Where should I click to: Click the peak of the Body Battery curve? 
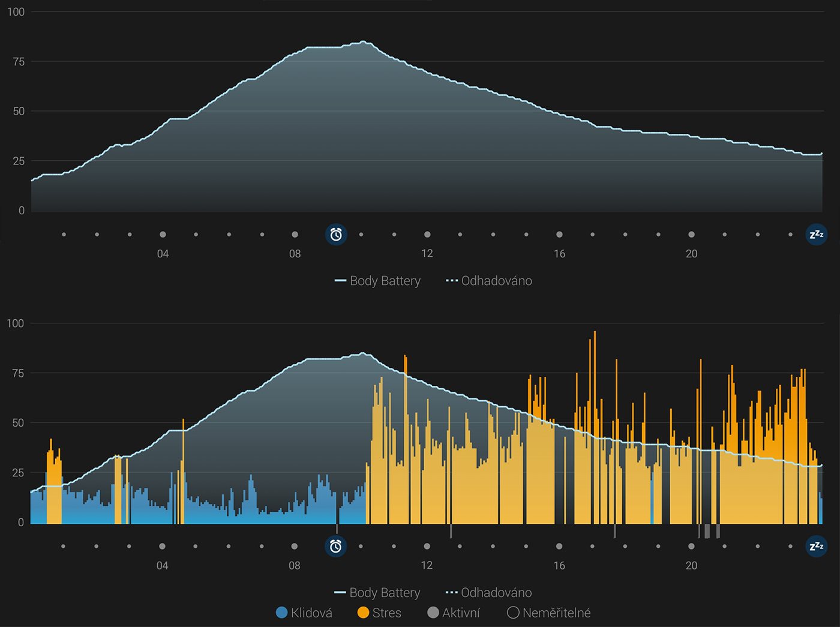pyautogui.click(x=364, y=42)
